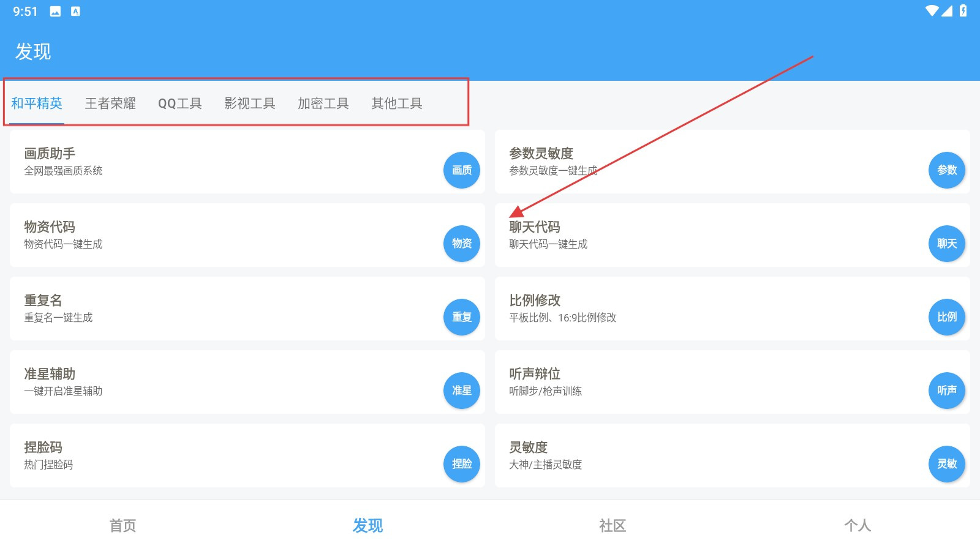The image size is (980, 551).
Task: Navigate to 个人 page
Action: (x=858, y=525)
